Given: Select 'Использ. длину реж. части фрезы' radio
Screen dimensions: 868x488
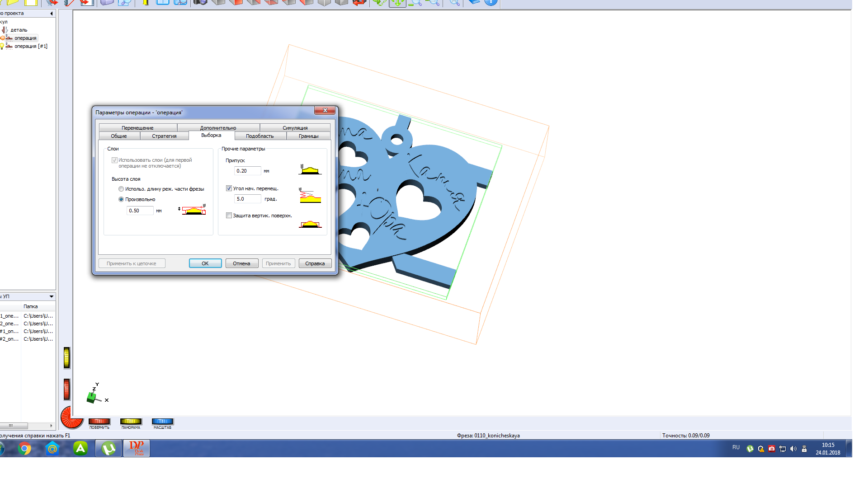Looking at the screenshot, I should (121, 189).
